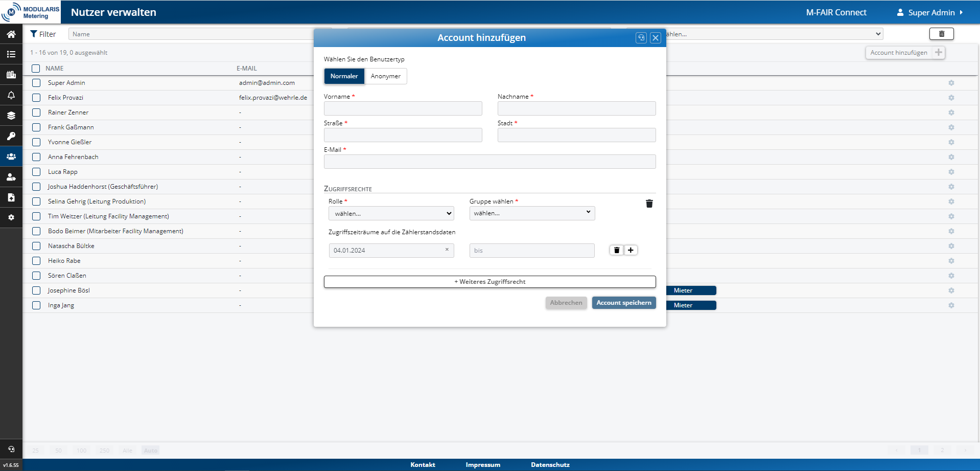Click the bell notifications icon in sidebar
This screenshot has width=980, height=471.
[x=11, y=95]
